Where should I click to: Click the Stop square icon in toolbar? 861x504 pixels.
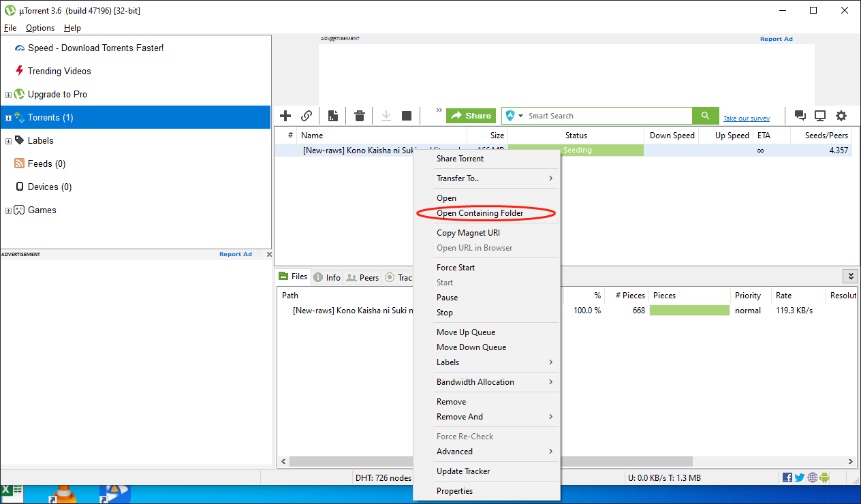[x=407, y=116]
